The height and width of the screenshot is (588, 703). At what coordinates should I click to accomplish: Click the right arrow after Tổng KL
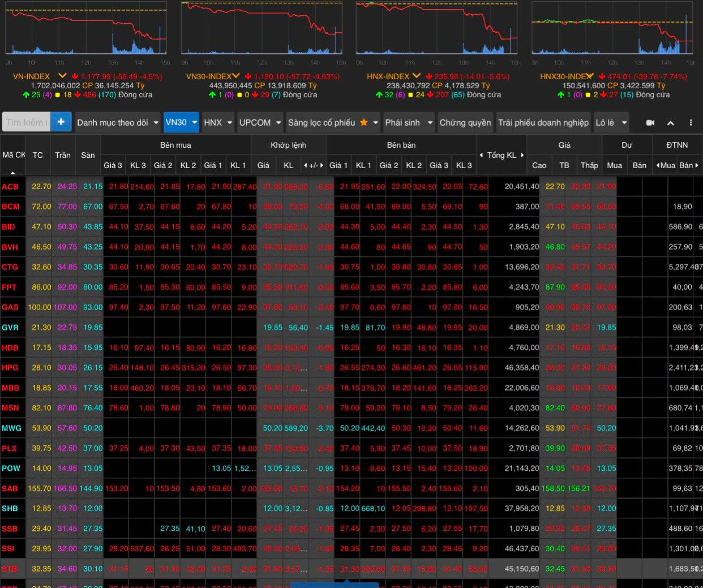pos(522,155)
